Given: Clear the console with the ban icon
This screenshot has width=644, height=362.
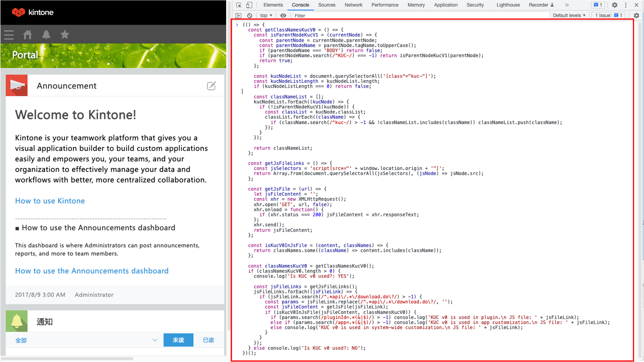Looking at the screenshot, I should [x=249, y=15].
